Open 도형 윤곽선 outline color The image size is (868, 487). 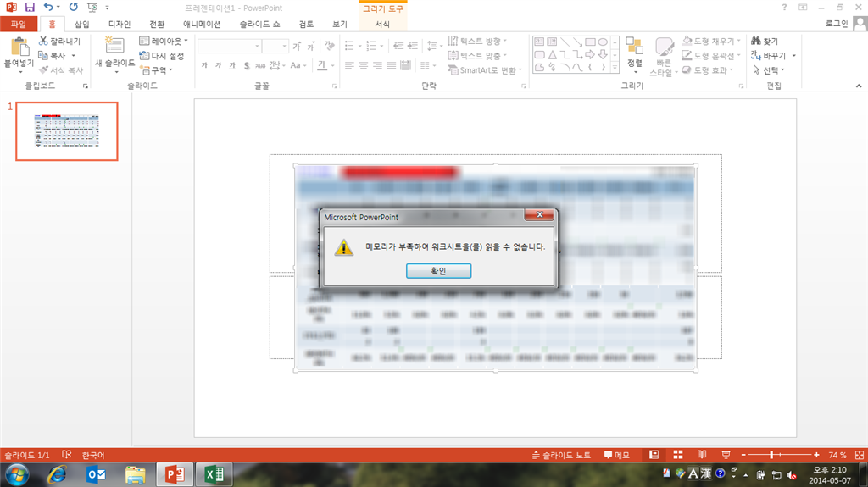(711, 55)
